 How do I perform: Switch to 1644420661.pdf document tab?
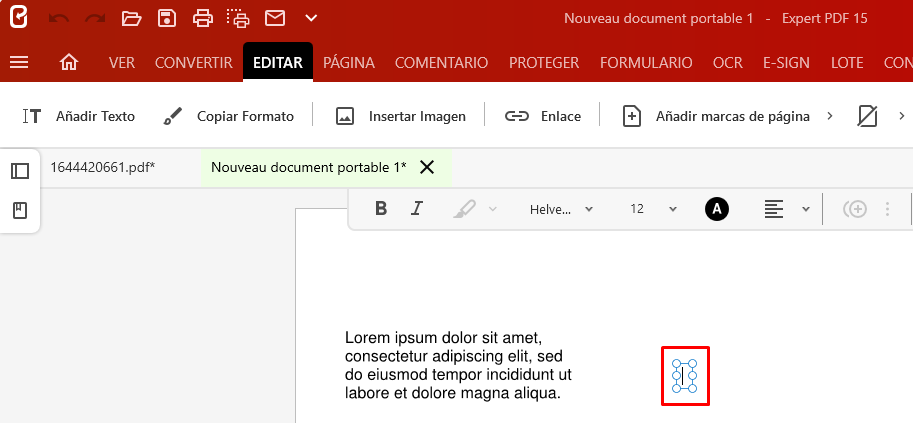coord(102,168)
